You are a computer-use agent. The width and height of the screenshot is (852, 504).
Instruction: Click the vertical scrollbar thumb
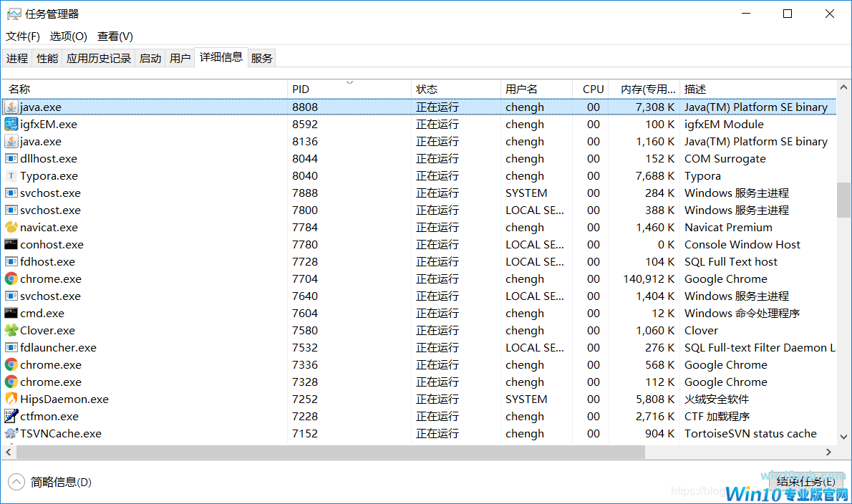[x=843, y=200]
